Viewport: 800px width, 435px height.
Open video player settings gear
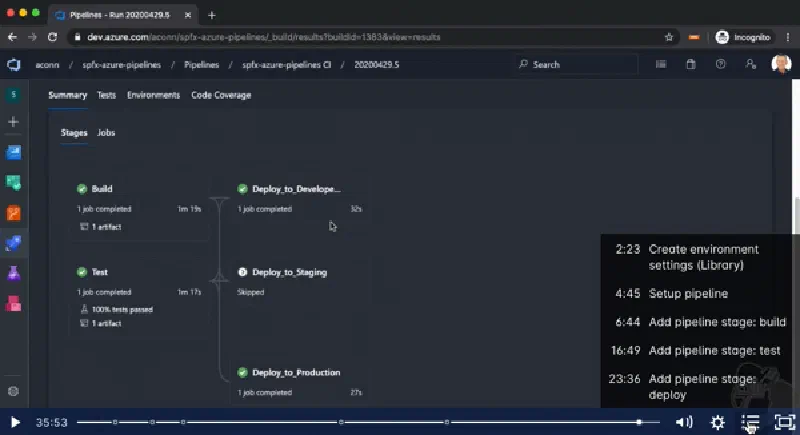(x=718, y=422)
